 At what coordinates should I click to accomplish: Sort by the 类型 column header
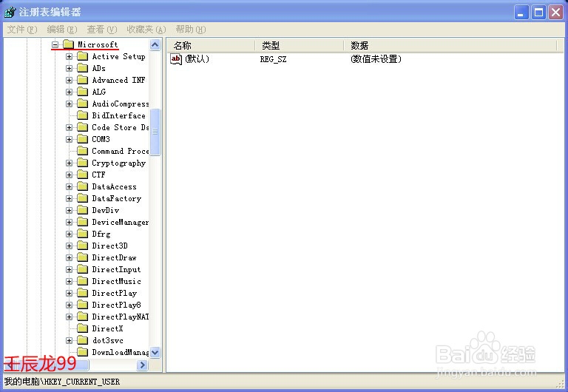coord(300,46)
